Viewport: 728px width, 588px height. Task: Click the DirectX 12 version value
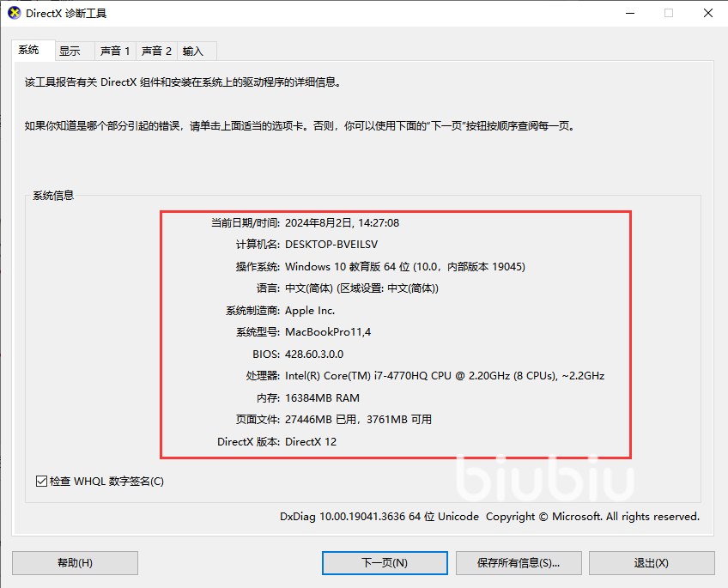coord(311,442)
